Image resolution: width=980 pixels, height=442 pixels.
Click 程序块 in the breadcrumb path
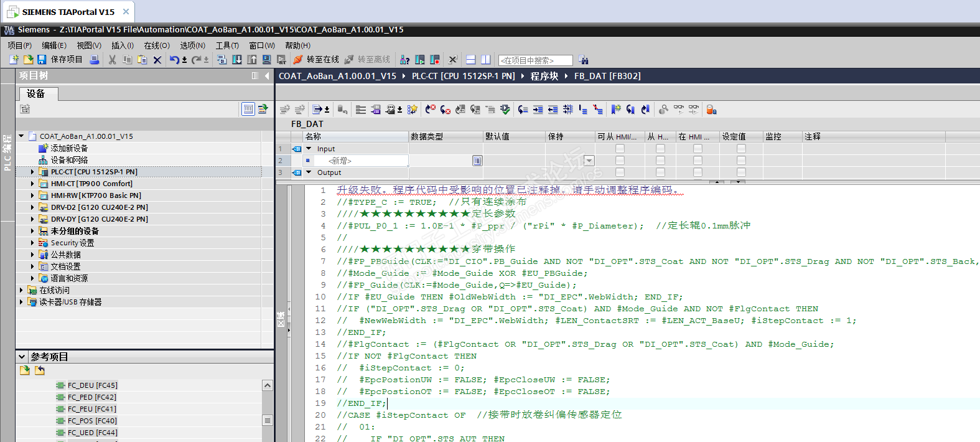(544, 76)
